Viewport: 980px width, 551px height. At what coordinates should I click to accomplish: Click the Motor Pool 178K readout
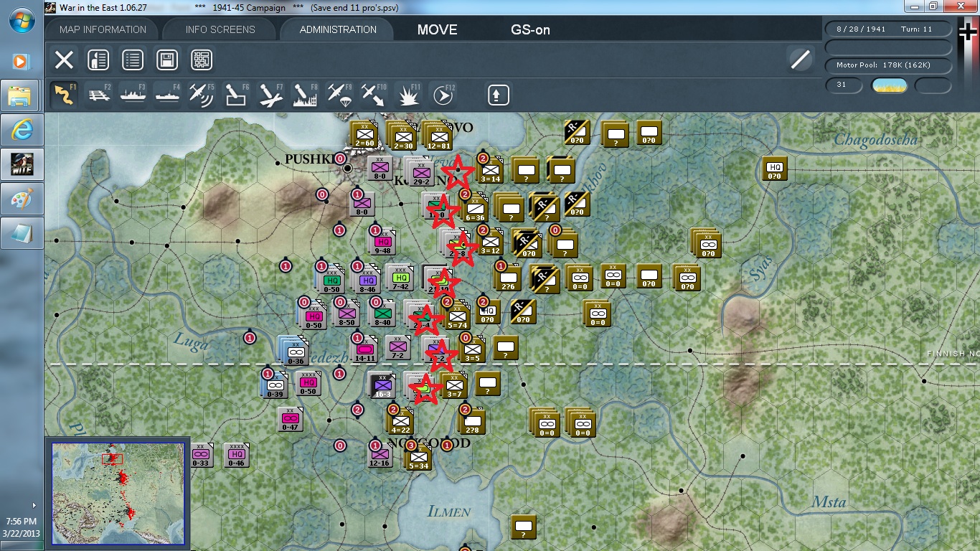coord(889,66)
